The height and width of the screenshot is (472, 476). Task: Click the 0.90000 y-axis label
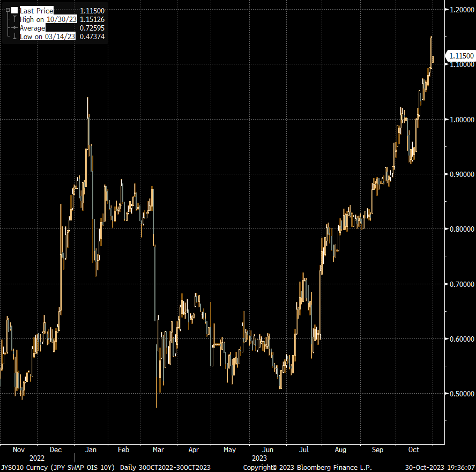coord(462,174)
